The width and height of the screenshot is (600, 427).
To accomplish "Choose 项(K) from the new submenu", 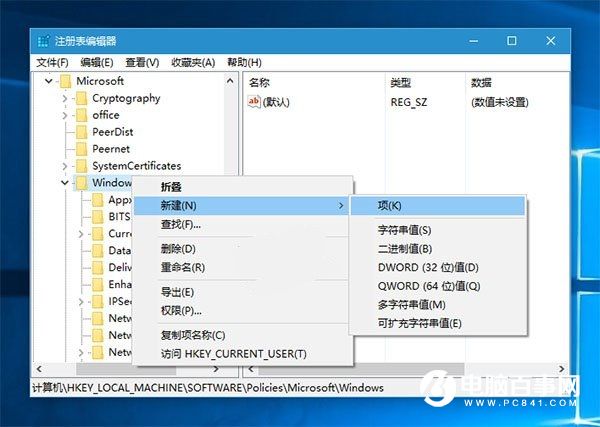I will [x=389, y=206].
